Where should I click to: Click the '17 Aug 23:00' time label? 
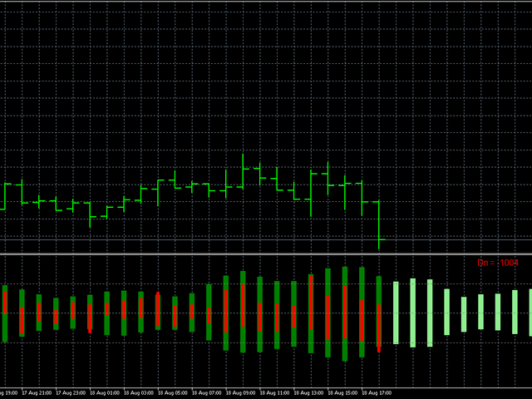71,393
